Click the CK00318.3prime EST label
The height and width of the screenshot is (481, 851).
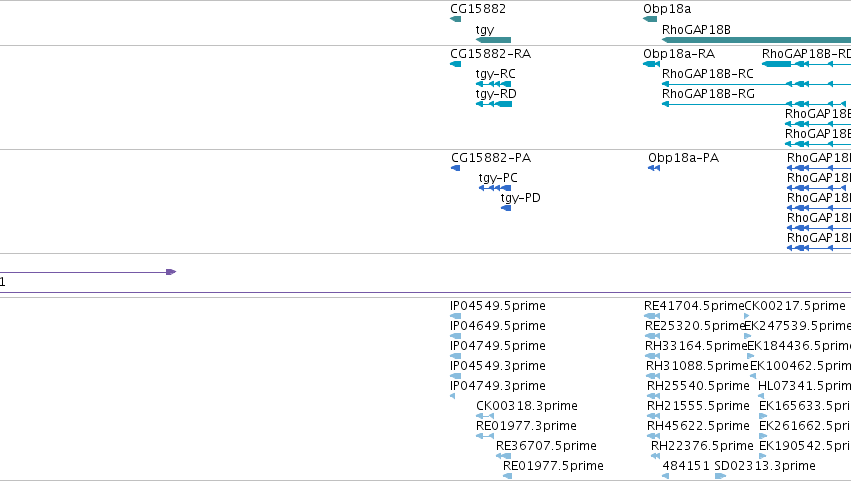point(527,406)
